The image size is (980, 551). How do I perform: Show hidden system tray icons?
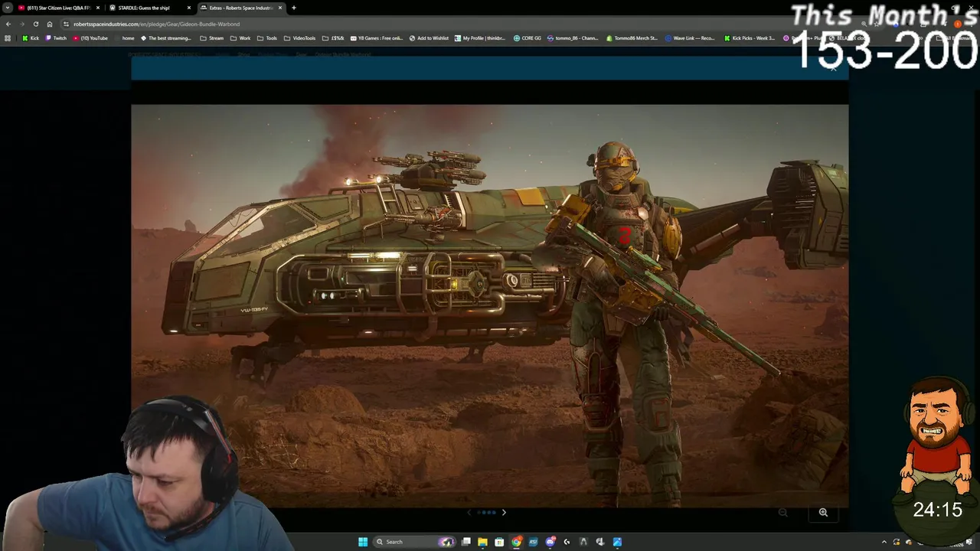(884, 542)
